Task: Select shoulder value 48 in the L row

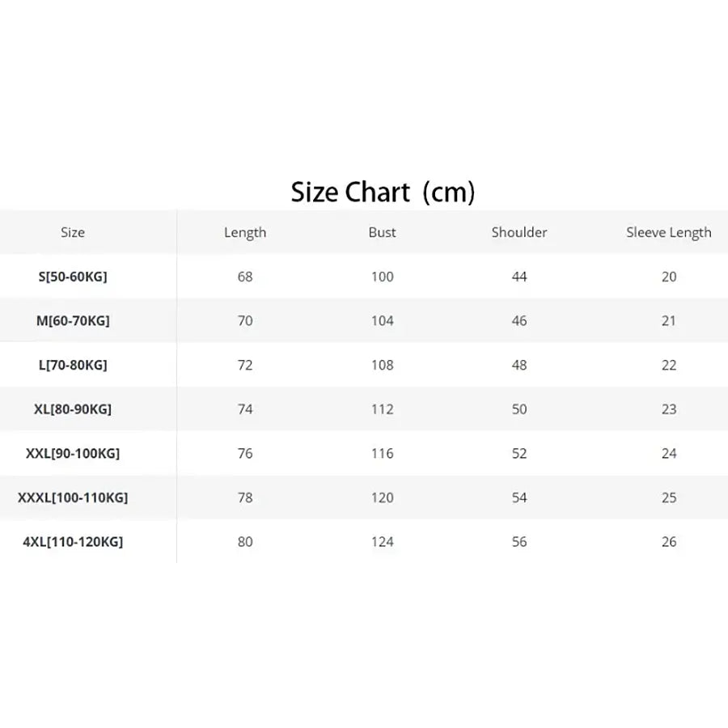Action: click(519, 365)
